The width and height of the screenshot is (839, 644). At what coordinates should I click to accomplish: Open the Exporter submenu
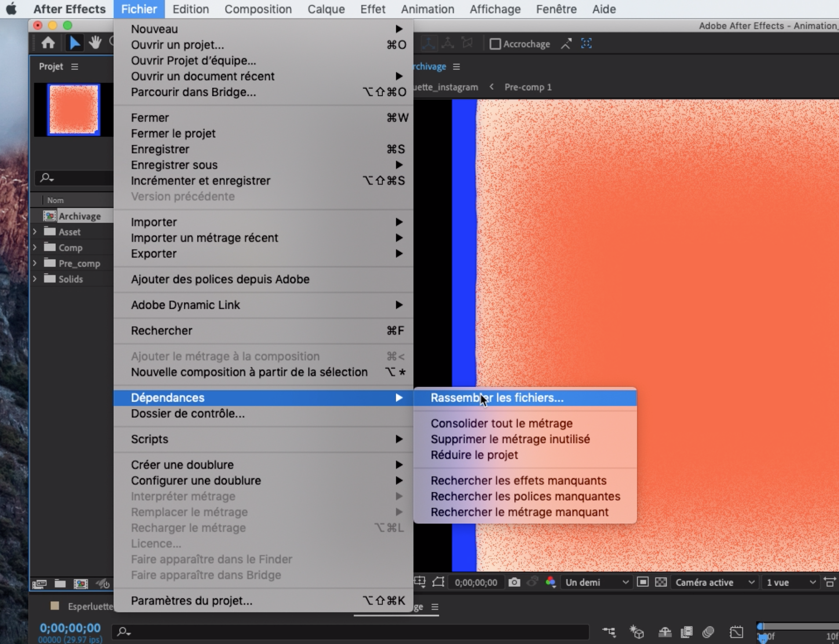click(263, 254)
